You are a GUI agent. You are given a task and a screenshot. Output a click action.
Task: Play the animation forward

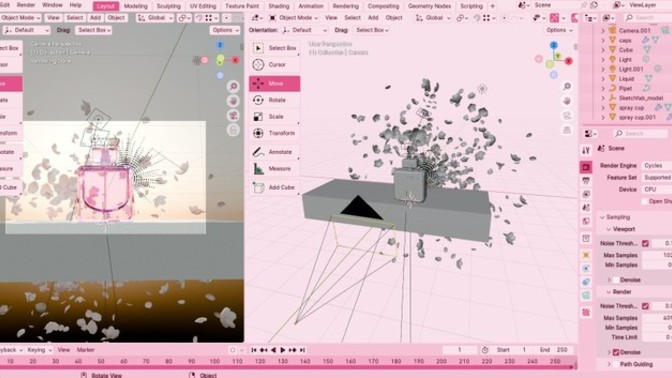[283, 350]
